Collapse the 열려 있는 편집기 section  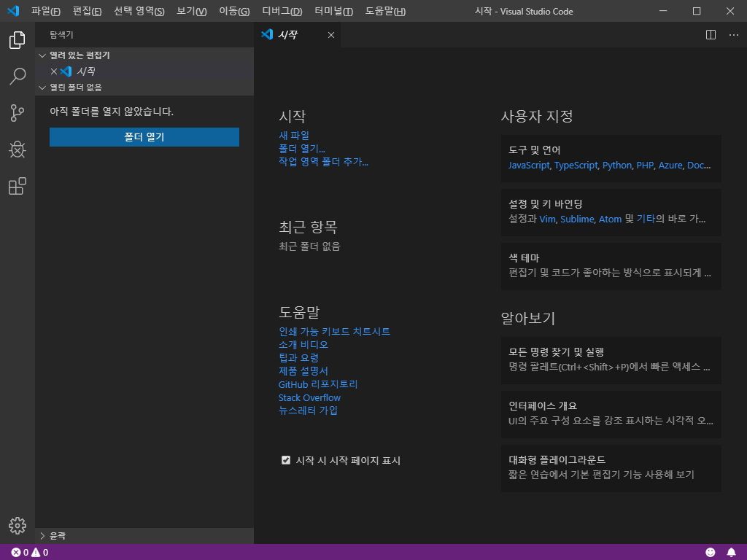pyautogui.click(x=144, y=55)
